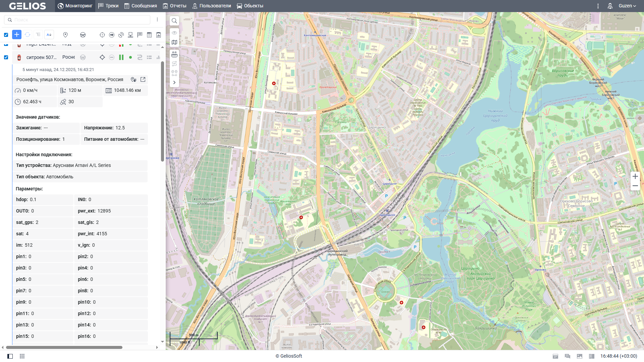This screenshot has height=362, width=644.
Task: Click the grid view icon in status bar
Action: [x=22, y=356]
